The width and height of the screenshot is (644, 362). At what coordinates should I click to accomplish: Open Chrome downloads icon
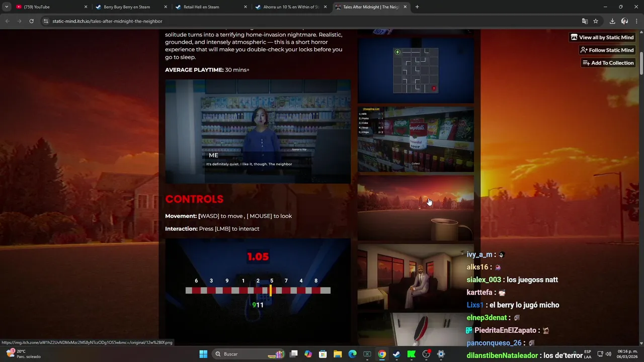pos(612,21)
